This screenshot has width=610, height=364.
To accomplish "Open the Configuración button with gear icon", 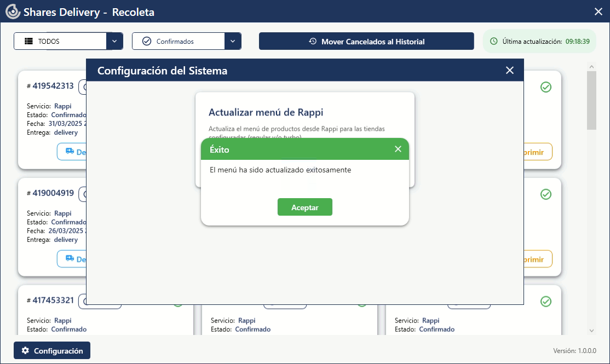I will click(51, 350).
